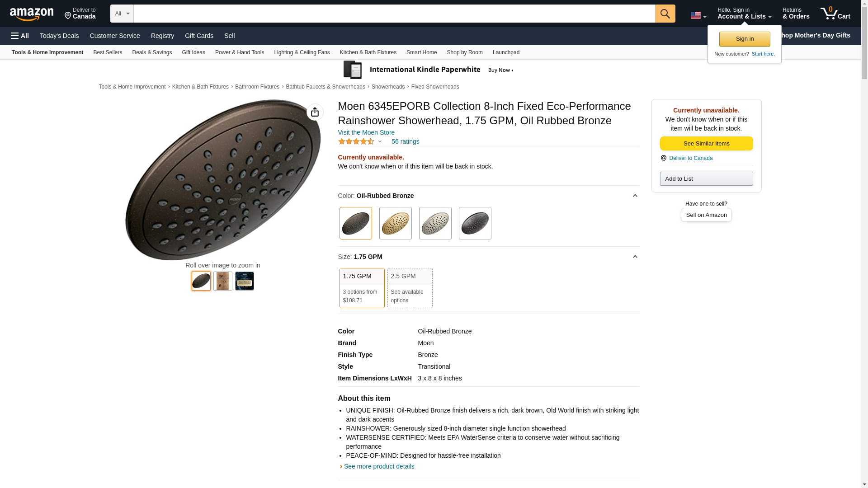
Task: Click See Similar Items button
Action: (x=706, y=144)
